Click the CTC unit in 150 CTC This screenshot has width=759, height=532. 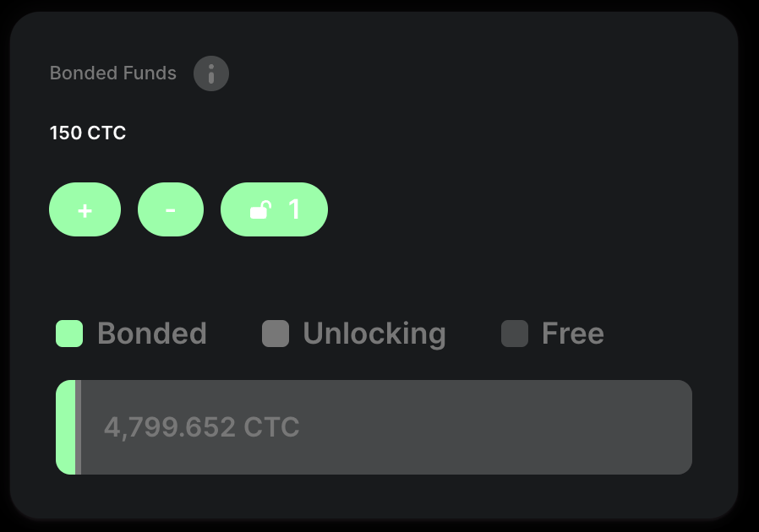pyautogui.click(x=106, y=133)
